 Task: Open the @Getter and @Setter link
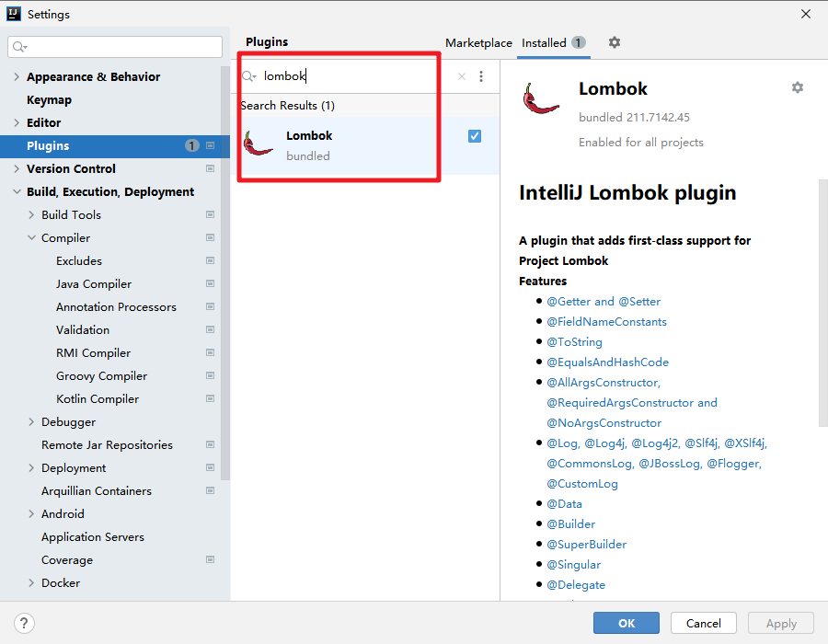604,302
